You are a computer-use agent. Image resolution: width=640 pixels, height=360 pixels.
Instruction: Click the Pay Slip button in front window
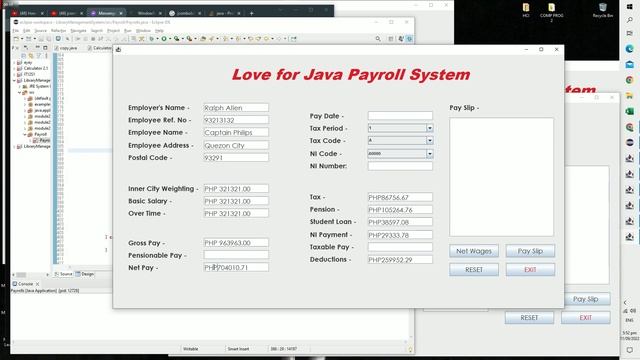pyautogui.click(x=530, y=251)
